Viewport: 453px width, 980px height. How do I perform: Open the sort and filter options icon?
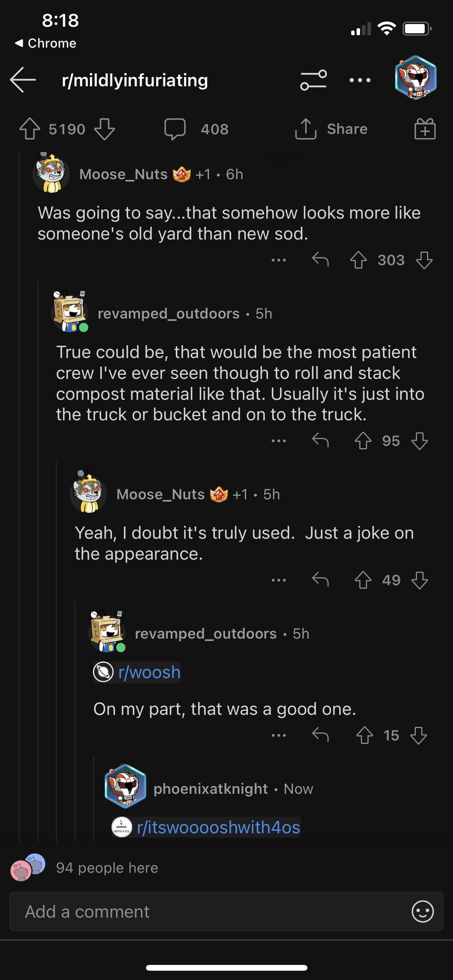click(313, 80)
